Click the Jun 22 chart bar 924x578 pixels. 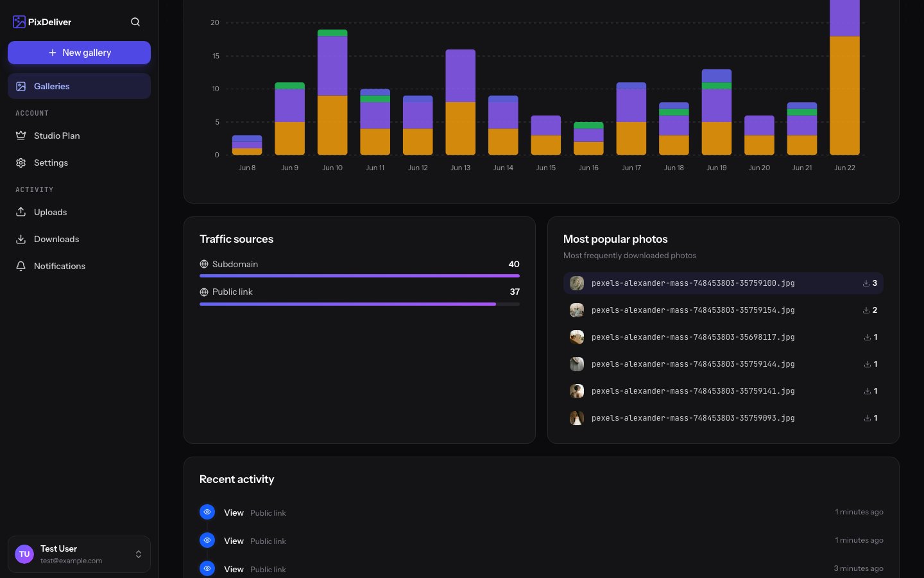844,77
